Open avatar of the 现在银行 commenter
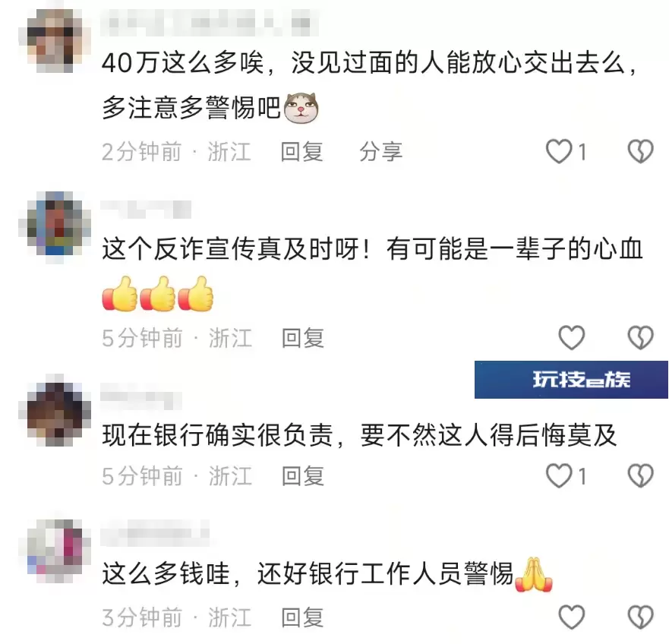This screenshot has width=669, height=644. (x=55, y=412)
